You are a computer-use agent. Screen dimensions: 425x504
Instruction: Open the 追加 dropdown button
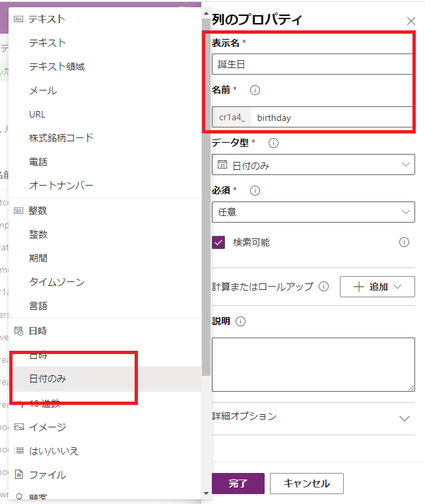point(377,287)
